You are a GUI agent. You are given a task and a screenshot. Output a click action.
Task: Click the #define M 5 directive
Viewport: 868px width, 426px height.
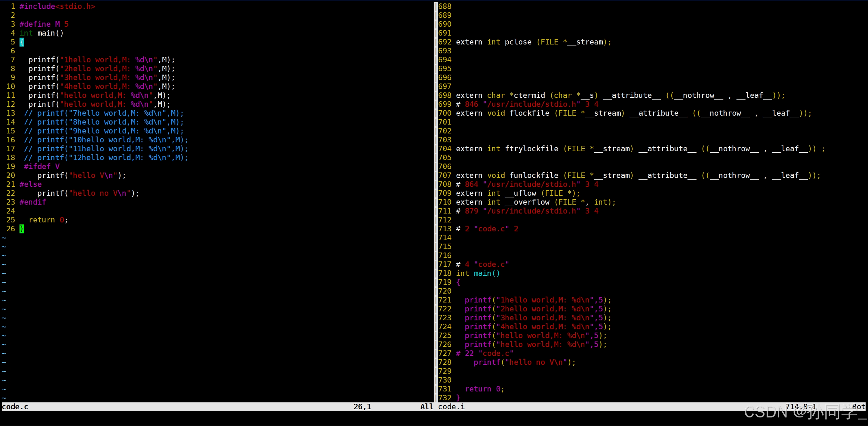click(x=44, y=24)
